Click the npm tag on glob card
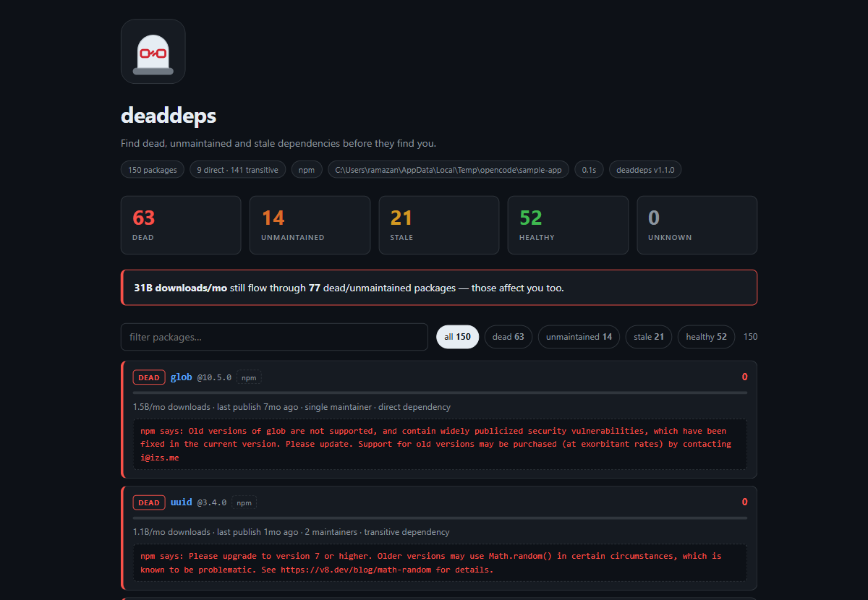Screen dimensions: 868x600 tap(249, 377)
